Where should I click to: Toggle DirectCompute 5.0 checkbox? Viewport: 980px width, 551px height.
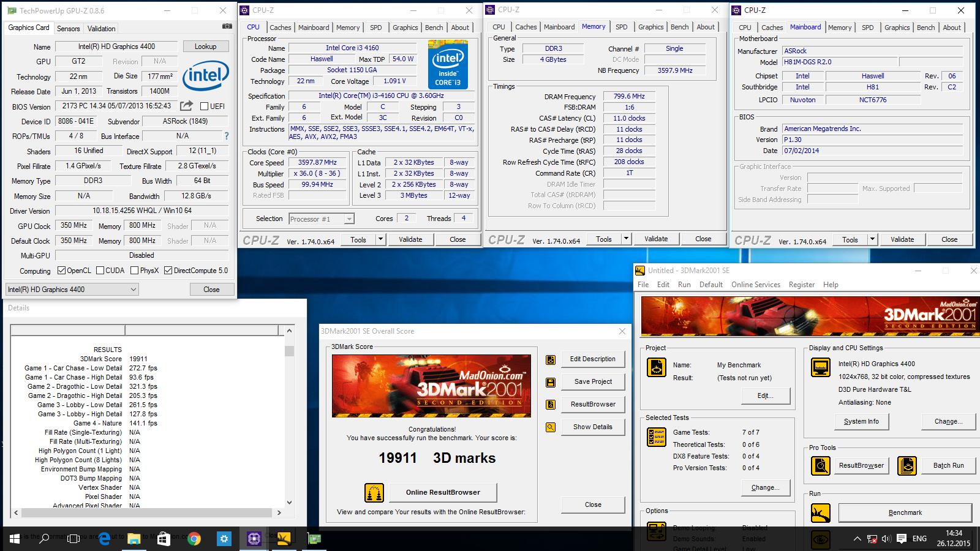coord(168,271)
